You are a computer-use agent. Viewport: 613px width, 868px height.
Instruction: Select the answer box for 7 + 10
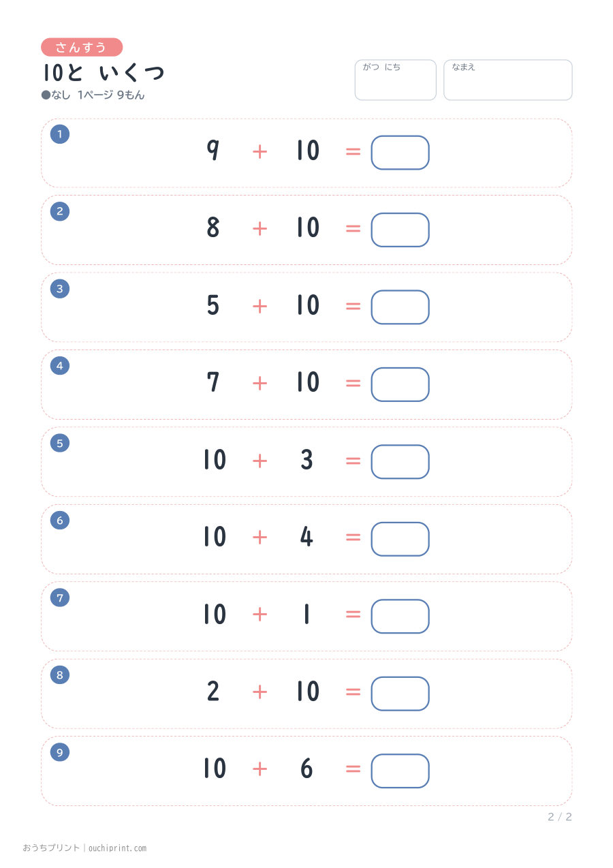pyautogui.click(x=400, y=384)
